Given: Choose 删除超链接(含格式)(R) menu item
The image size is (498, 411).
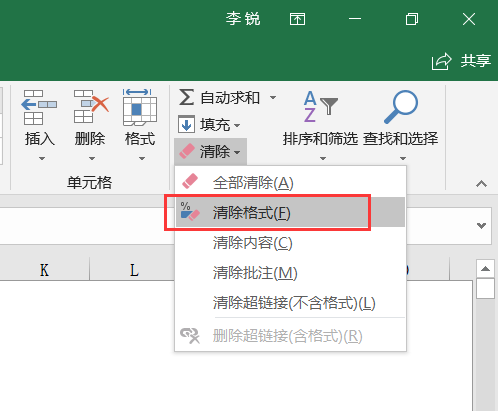Looking at the screenshot, I should tap(290, 336).
